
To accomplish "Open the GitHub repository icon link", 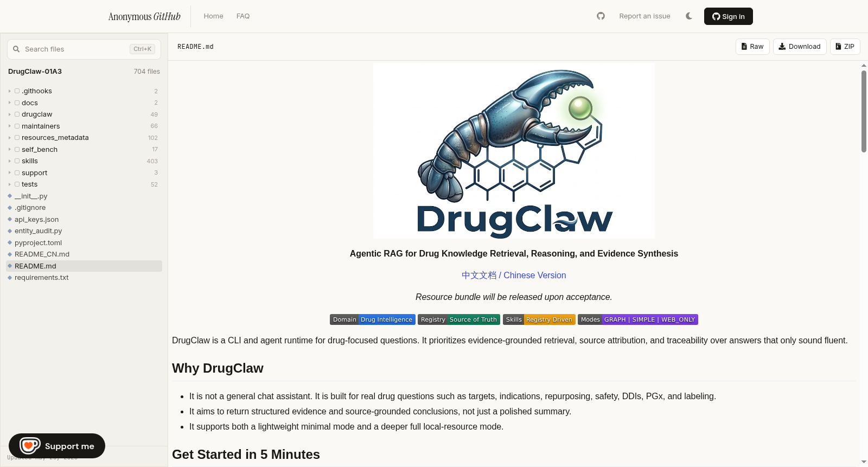I will (601, 16).
